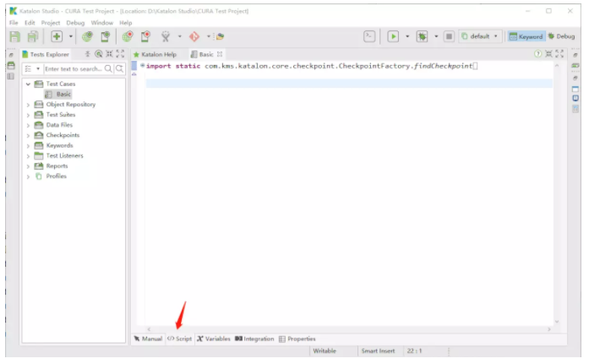Select the Basic test case in the tree

click(x=58, y=95)
